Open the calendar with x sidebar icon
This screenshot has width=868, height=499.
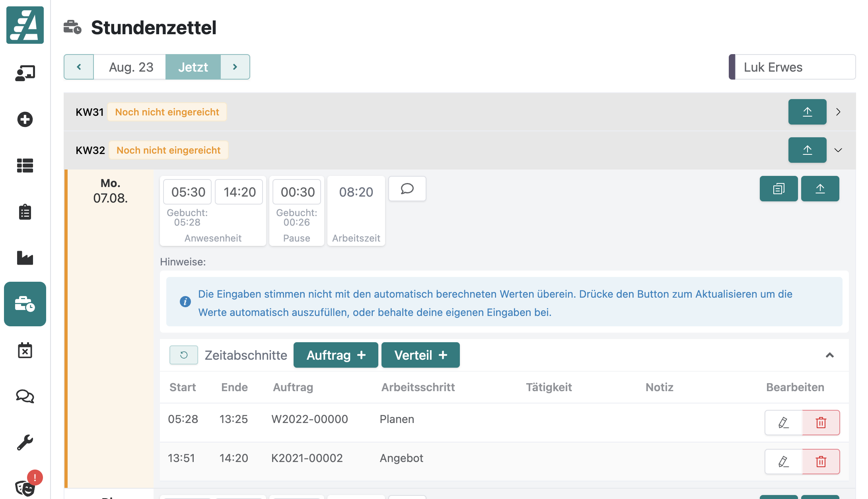pyautogui.click(x=25, y=350)
